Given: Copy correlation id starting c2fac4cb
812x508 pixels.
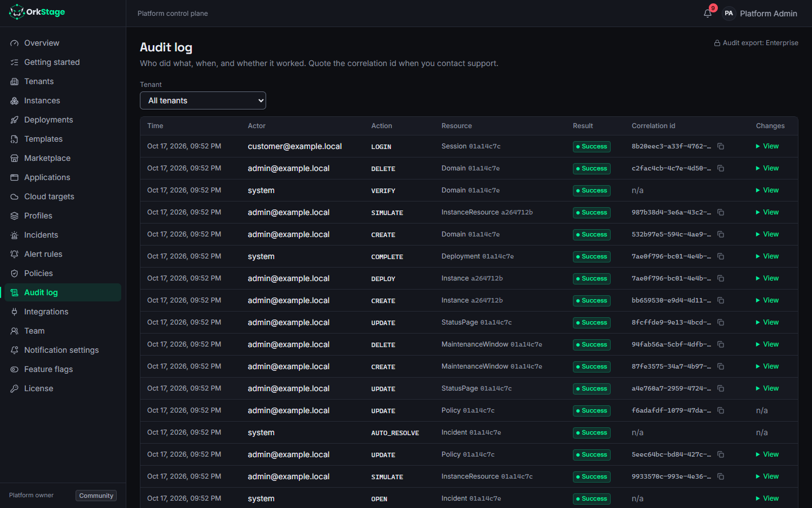Looking at the screenshot, I should [x=721, y=168].
